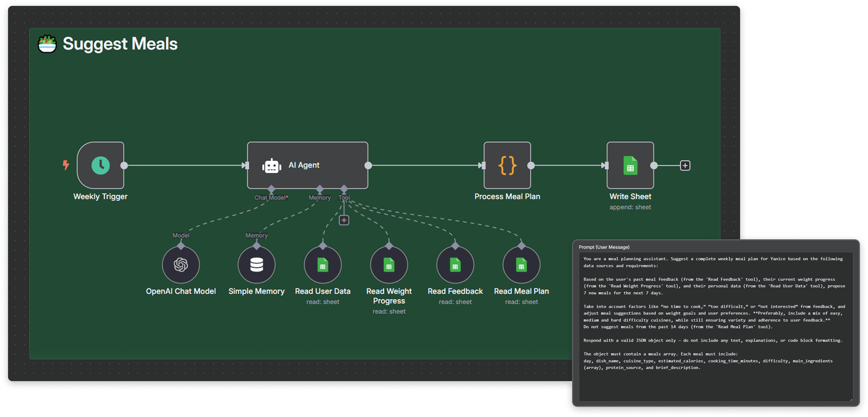Open the Read Meal Plan node
The image size is (868, 417).
click(x=521, y=265)
